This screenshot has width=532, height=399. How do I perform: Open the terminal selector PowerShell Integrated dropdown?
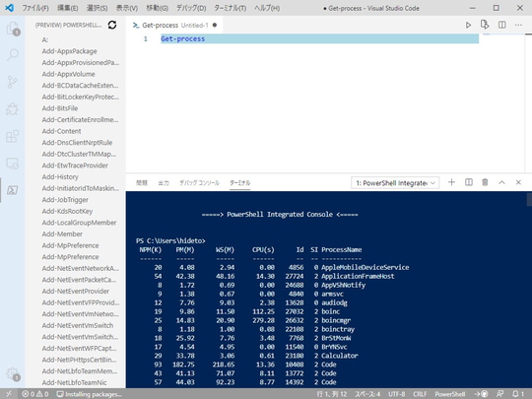point(395,183)
